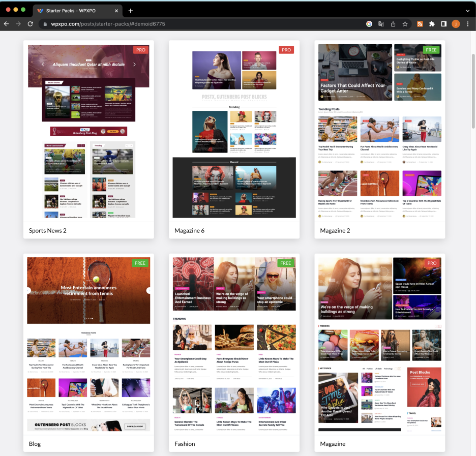Click the page's vertical scrollbar
Screen dimensions: 476x456
coord(473,92)
